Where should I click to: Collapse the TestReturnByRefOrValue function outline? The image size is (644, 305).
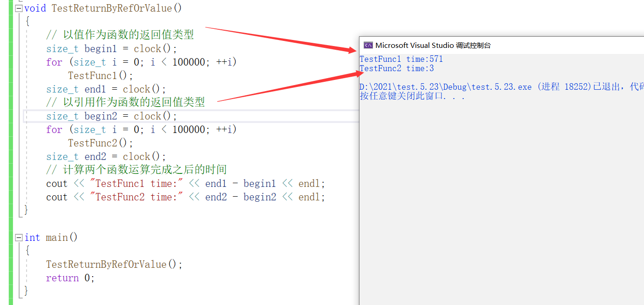coord(19,8)
